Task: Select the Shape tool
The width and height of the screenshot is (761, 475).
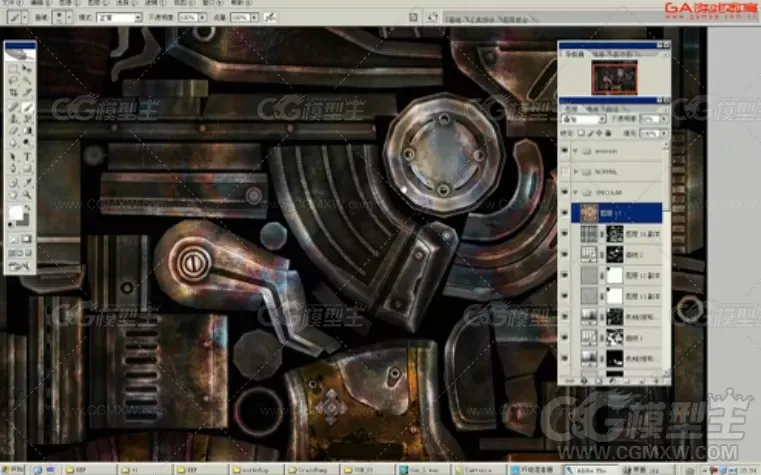Action: point(27,168)
